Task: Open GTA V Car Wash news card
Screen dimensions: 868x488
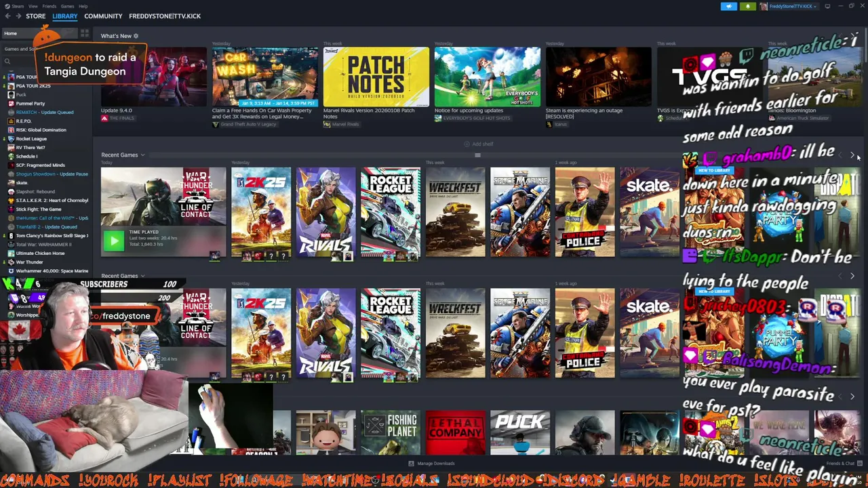Action: coord(264,77)
